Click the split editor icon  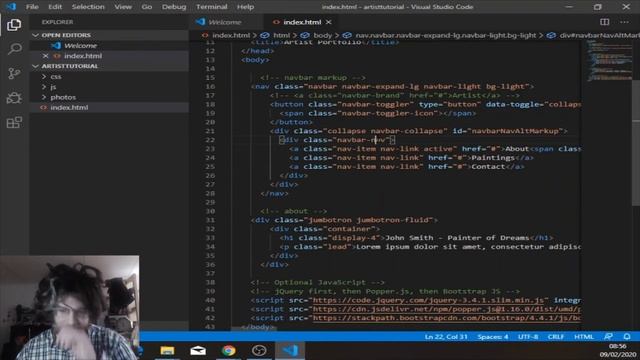click(x=604, y=22)
